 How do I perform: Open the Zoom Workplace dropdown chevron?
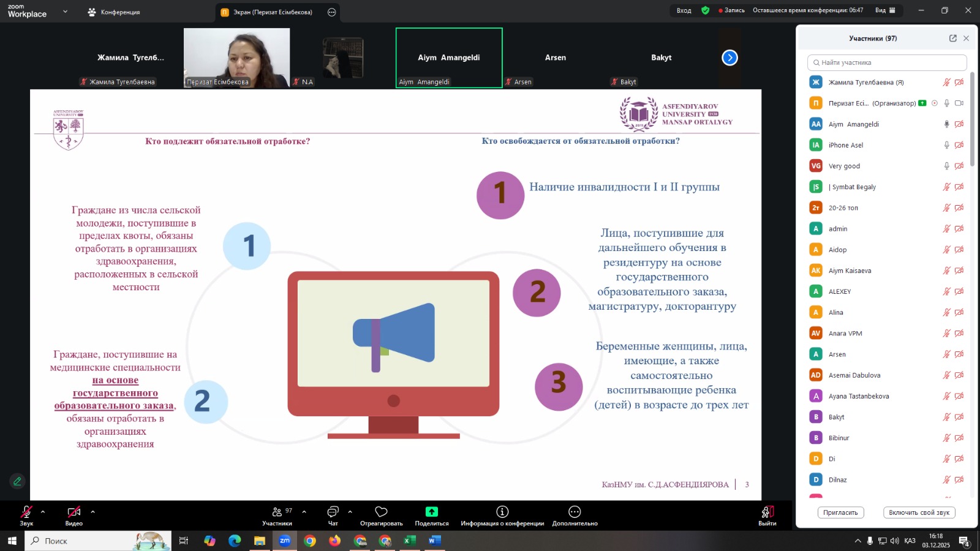point(65,12)
